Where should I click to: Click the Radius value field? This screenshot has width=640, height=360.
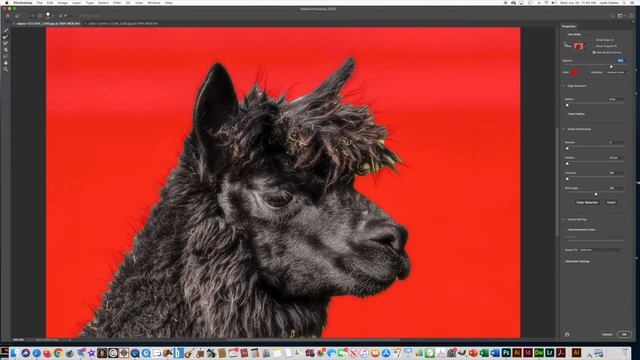click(616, 99)
